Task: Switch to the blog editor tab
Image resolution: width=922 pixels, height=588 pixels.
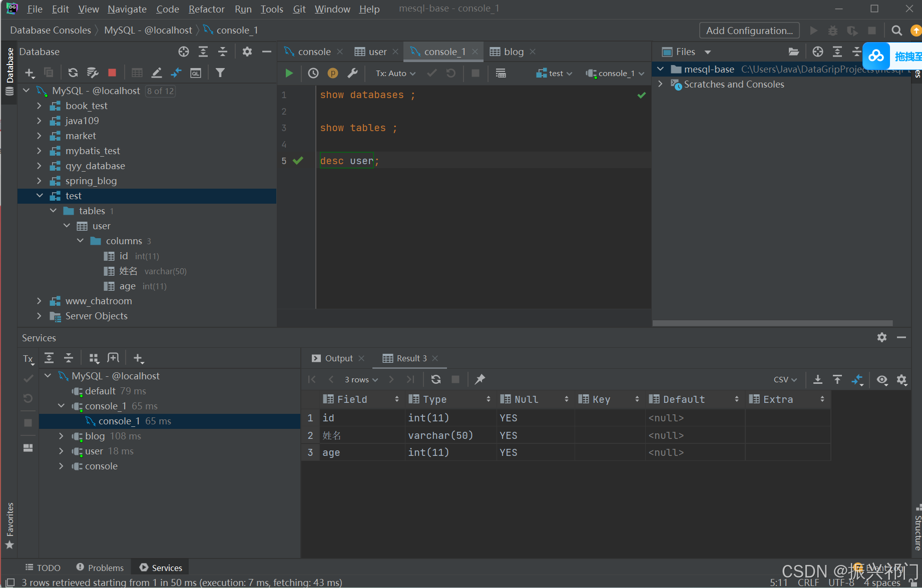Action: point(513,52)
